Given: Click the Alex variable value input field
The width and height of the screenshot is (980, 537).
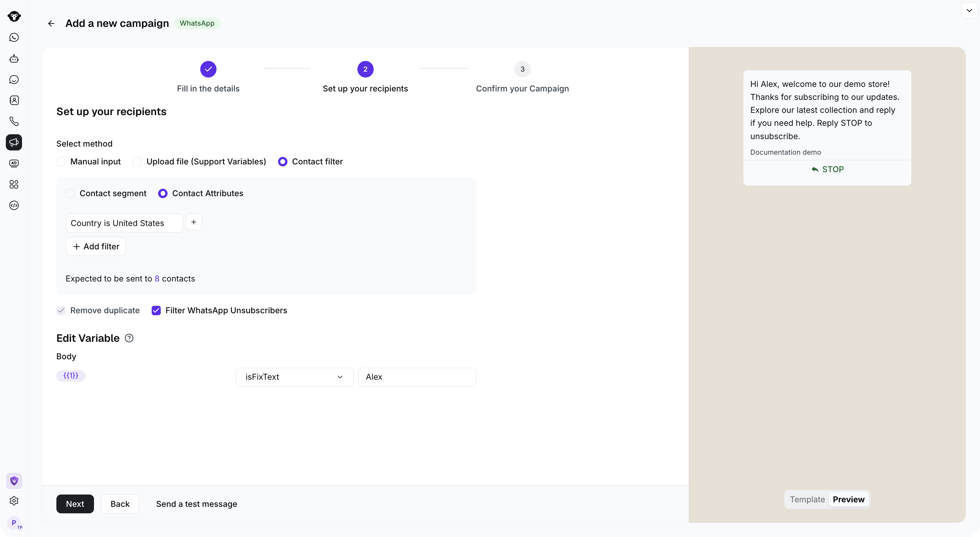Looking at the screenshot, I should 417,377.
